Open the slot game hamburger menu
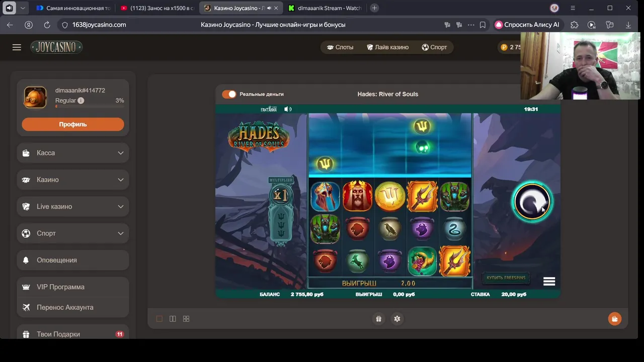This screenshot has height=362, width=644. 549,282
